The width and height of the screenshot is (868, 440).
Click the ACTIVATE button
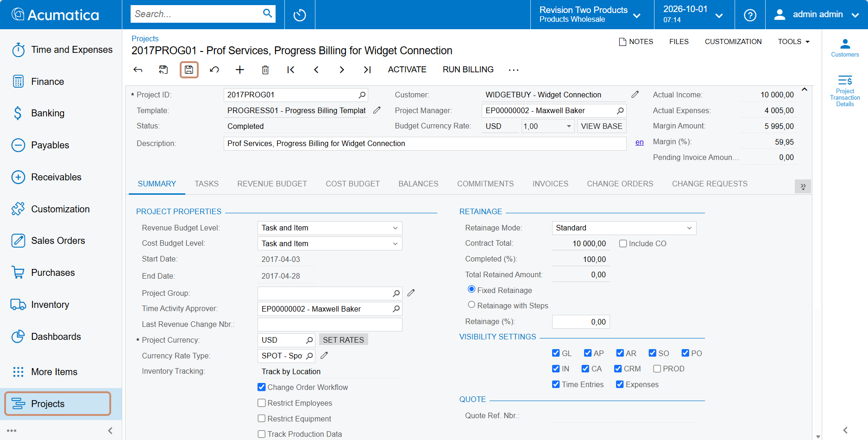[x=407, y=70]
